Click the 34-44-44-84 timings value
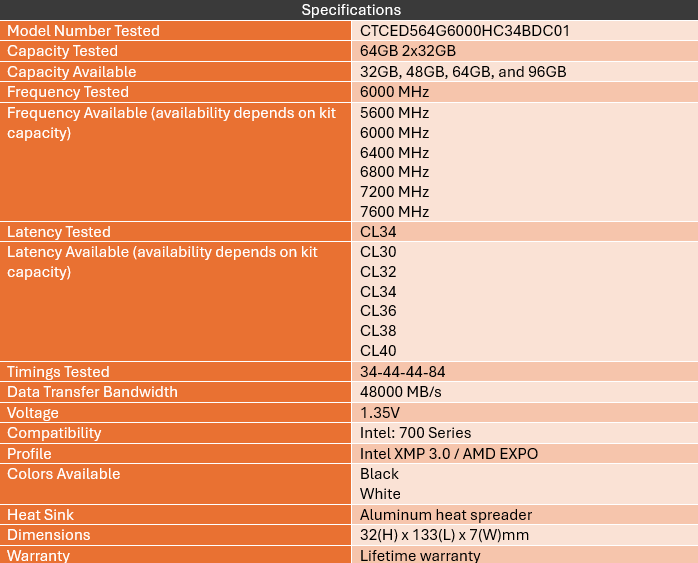698x563 pixels. point(402,372)
